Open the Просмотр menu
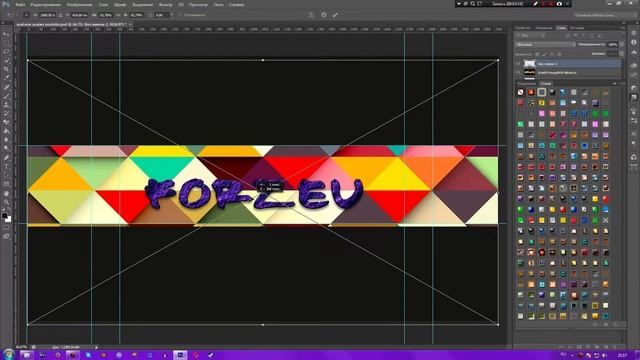Screen dimensions: 640x360 (x=198, y=4)
